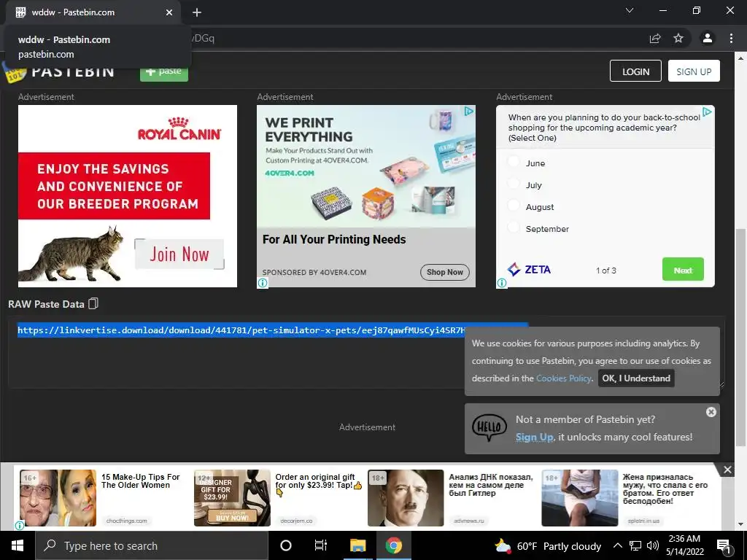This screenshot has height=560, width=747.
Task: Open the Windows Start menu
Action: click(x=18, y=545)
